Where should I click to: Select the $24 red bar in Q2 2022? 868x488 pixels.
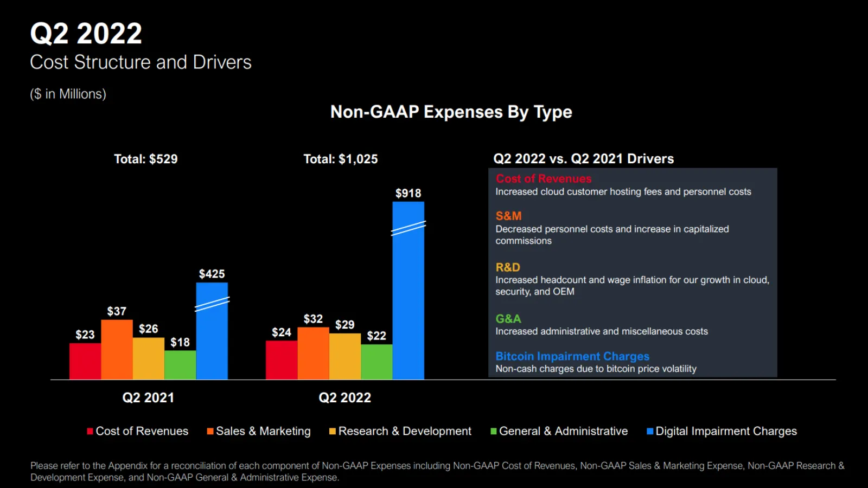282,360
